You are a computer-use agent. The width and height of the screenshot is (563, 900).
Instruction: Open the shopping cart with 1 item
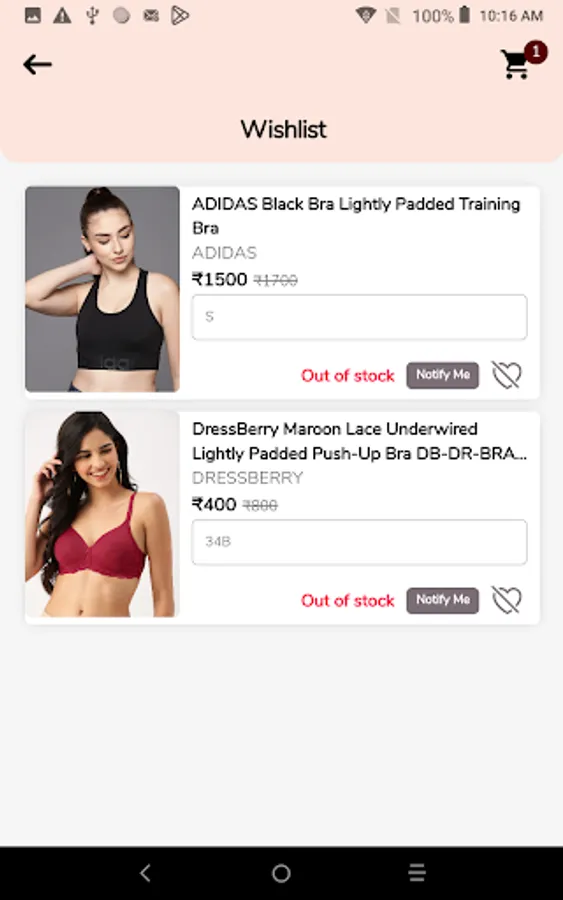517,64
